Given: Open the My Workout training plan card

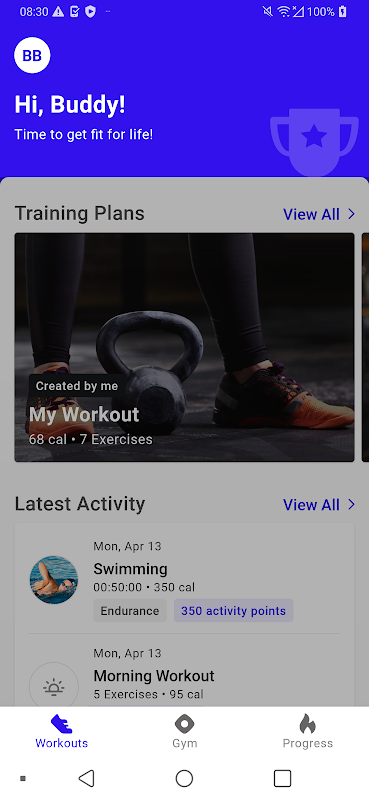Looking at the screenshot, I should 184,347.
